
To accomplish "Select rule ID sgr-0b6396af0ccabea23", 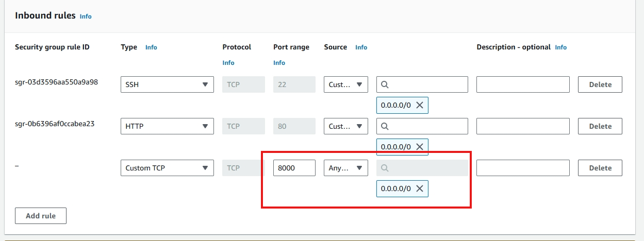I will (55, 124).
